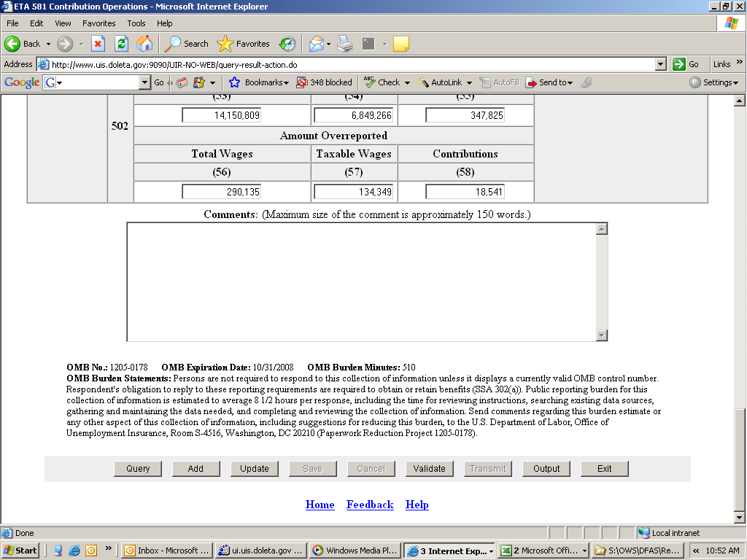747x560 pixels.
Task: Click the Print icon in toolbar
Action: pos(345,44)
